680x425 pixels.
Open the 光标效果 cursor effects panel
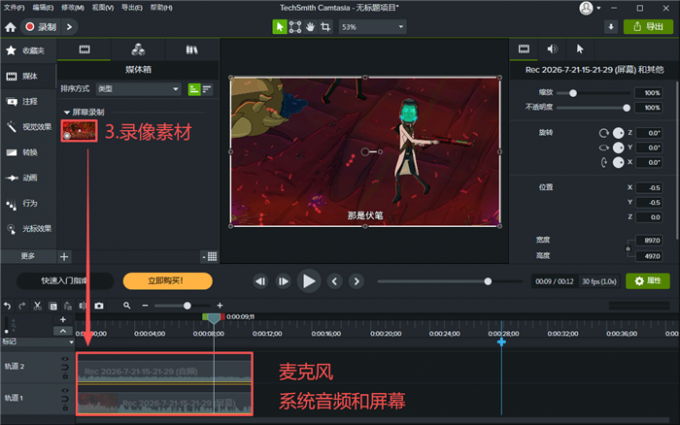(29, 229)
